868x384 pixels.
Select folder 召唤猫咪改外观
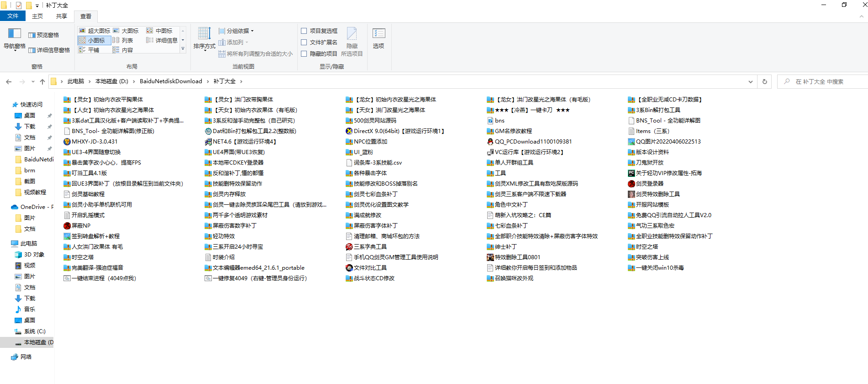click(x=510, y=278)
